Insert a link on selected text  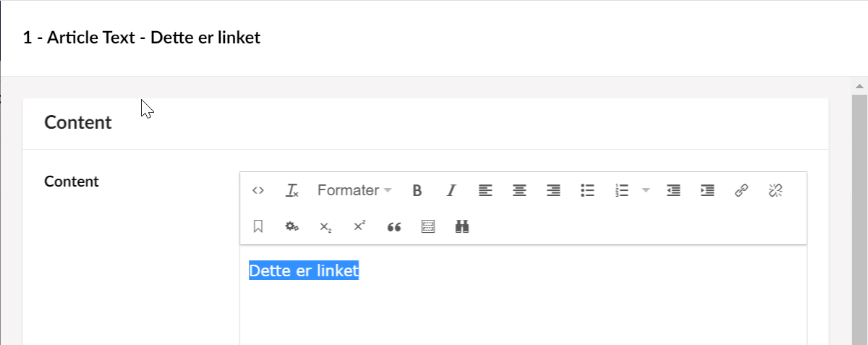pyautogui.click(x=741, y=191)
